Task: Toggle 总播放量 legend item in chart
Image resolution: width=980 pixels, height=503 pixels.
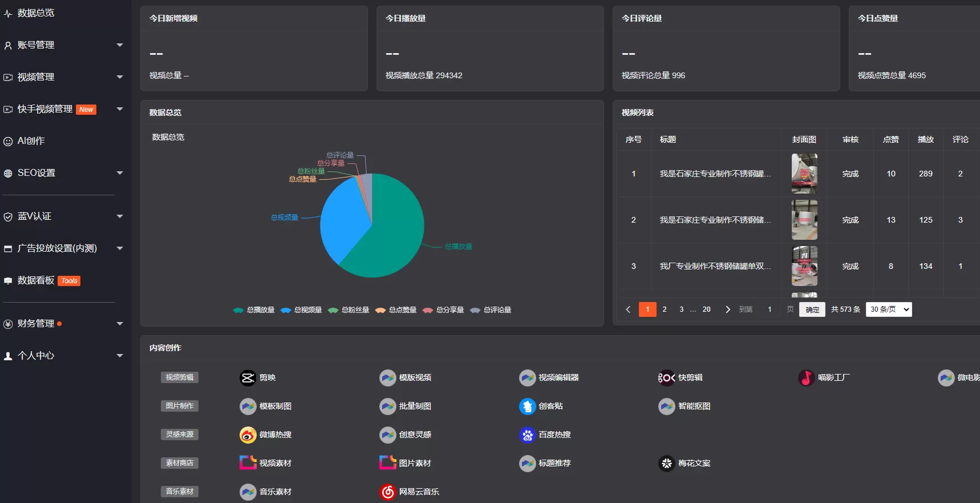Action: (254, 310)
